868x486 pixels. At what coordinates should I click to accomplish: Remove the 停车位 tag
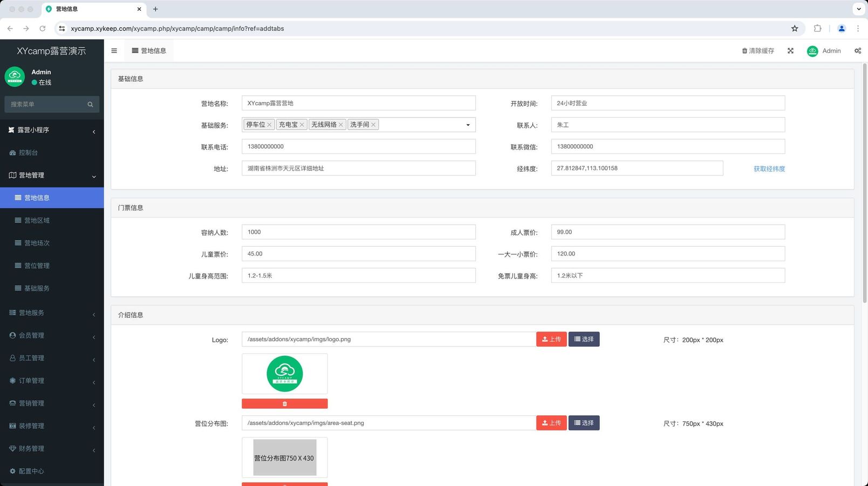pyautogui.click(x=269, y=125)
